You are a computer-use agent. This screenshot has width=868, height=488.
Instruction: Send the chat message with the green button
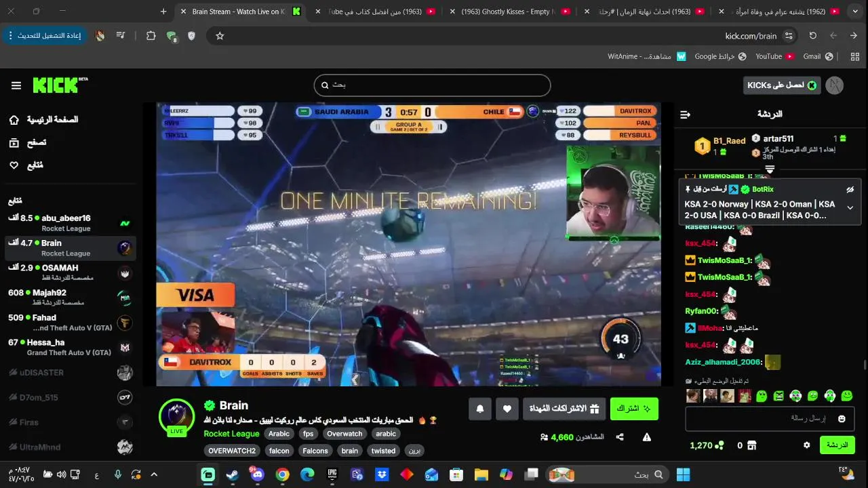[x=837, y=445]
